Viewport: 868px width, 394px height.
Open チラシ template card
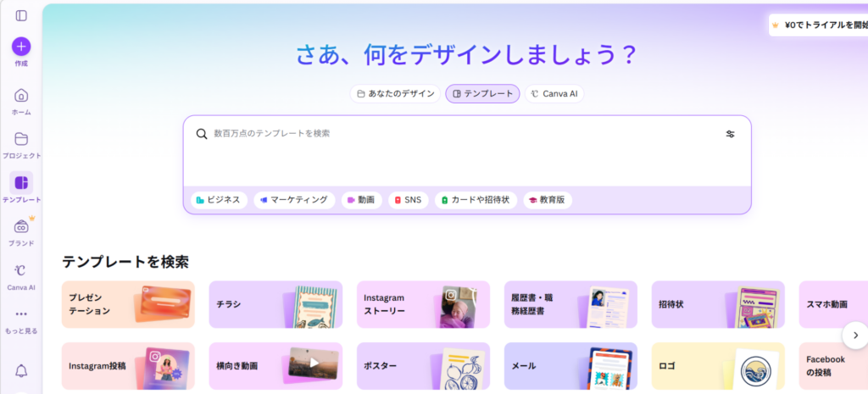click(275, 304)
